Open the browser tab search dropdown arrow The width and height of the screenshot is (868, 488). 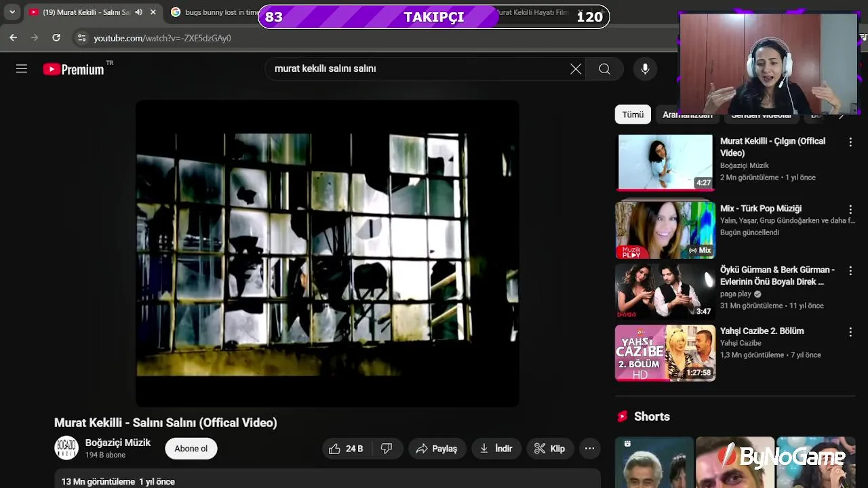coord(12,12)
